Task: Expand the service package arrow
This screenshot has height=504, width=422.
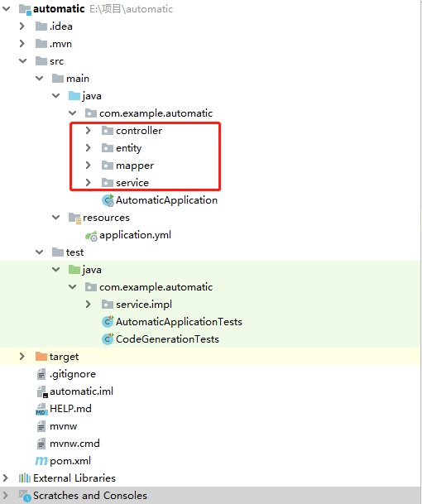Action: [89, 182]
